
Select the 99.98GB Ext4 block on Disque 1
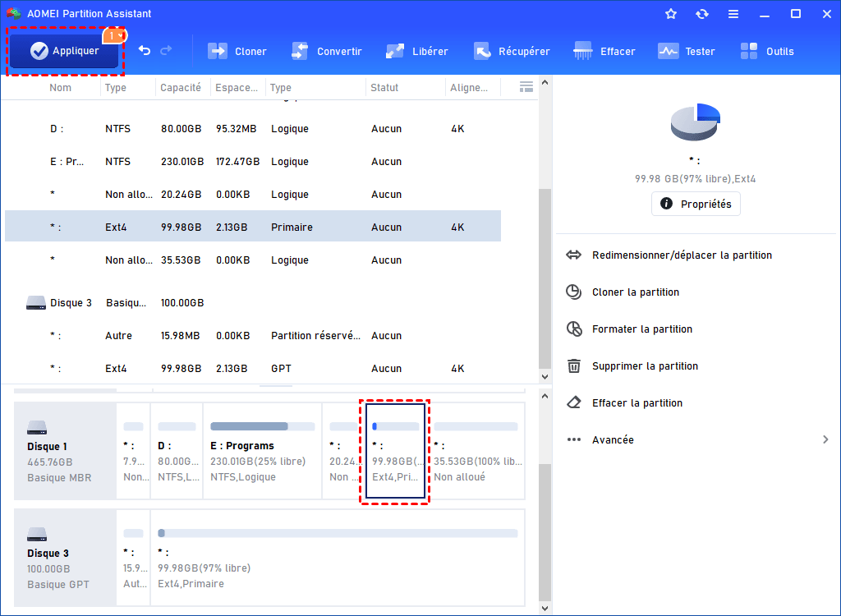click(x=395, y=451)
